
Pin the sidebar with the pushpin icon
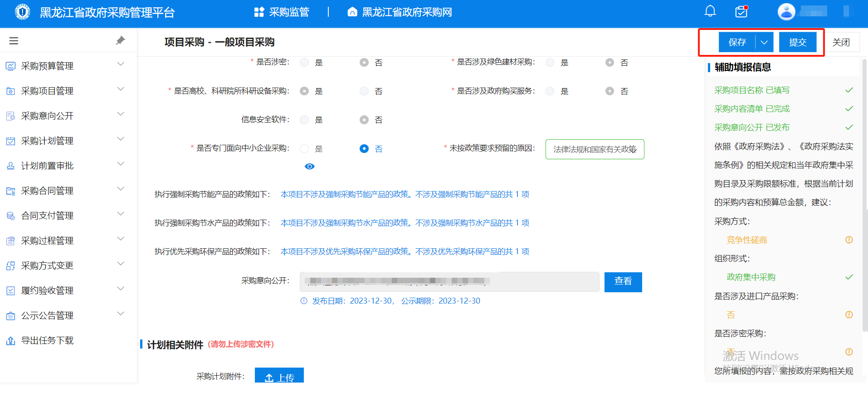pos(120,40)
